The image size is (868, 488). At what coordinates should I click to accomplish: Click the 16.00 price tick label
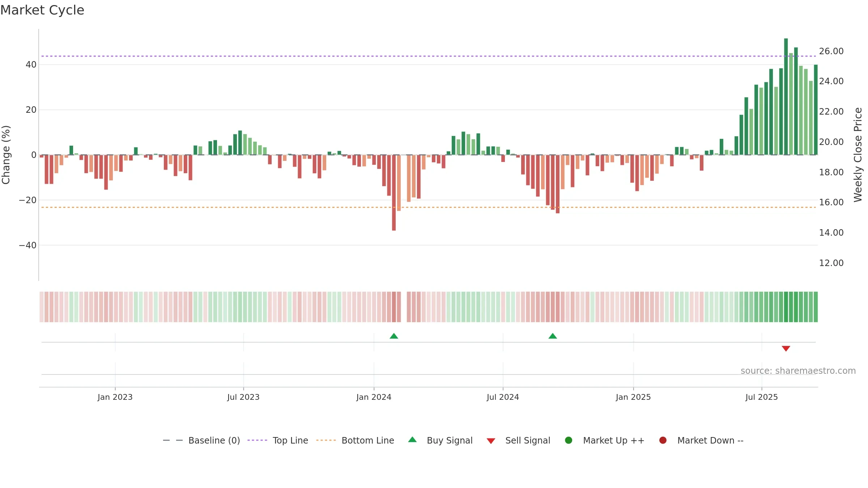[831, 202]
